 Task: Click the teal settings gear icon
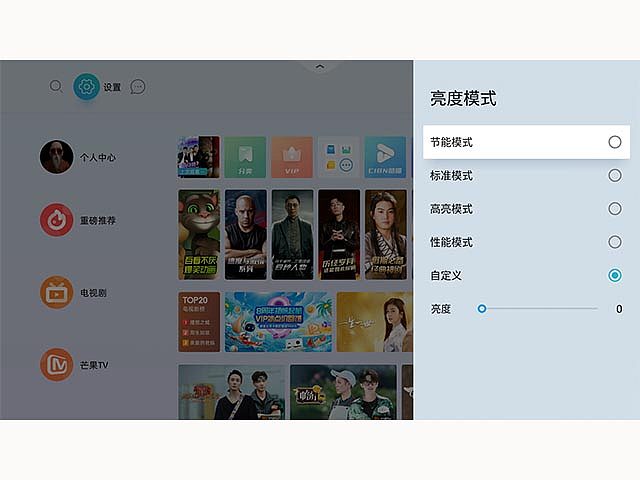pyautogui.click(x=87, y=87)
